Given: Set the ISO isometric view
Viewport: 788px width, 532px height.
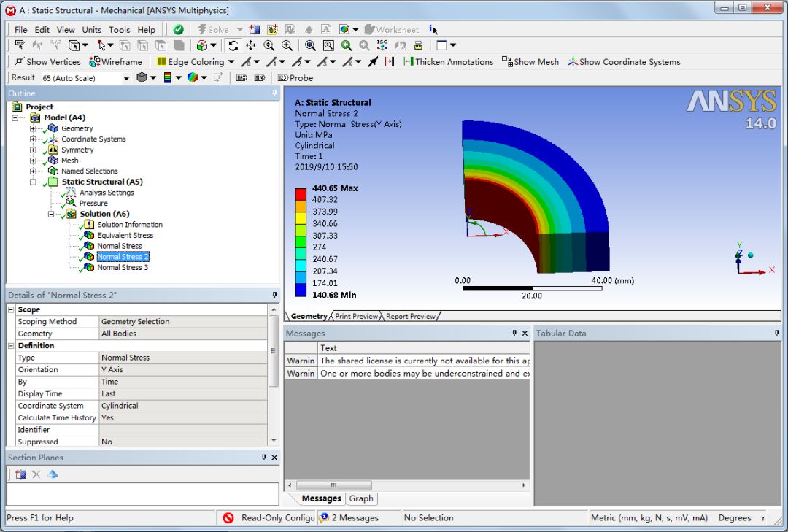Looking at the screenshot, I should (x=382, y=45).
